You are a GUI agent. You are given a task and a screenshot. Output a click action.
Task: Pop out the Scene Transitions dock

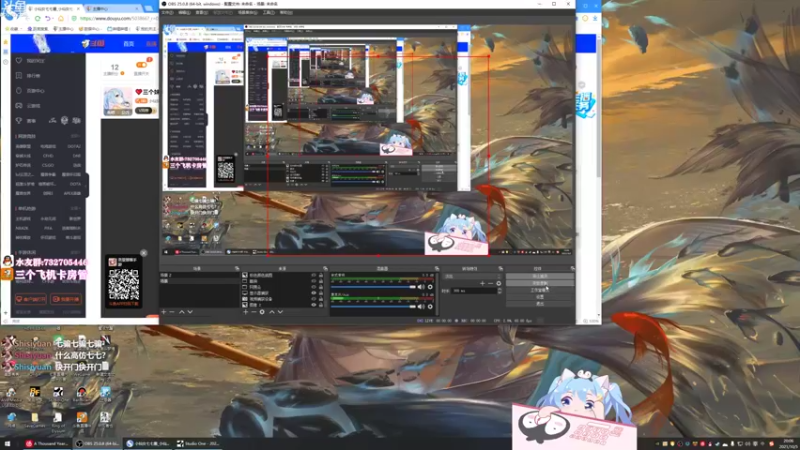click(x=501, y=268)
